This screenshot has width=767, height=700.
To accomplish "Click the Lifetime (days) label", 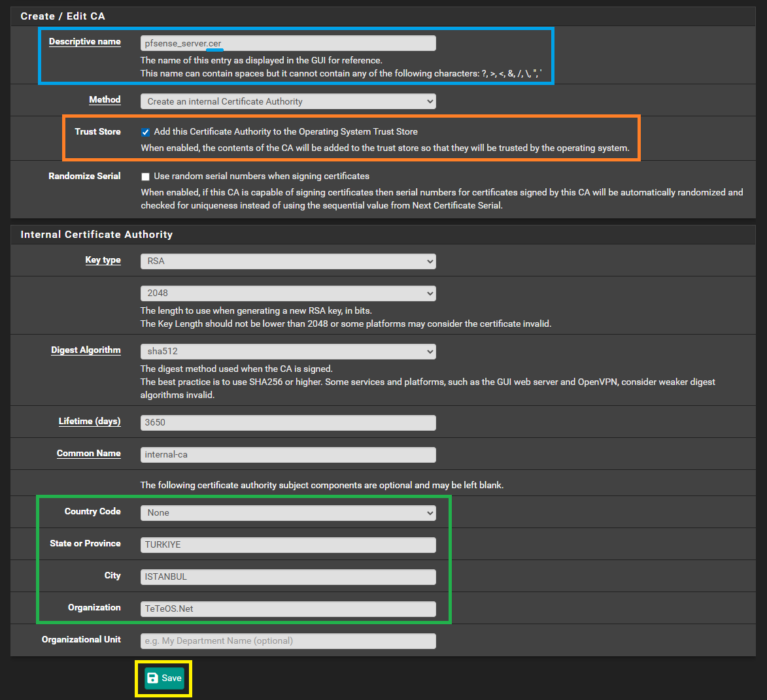I will click(90, 422).
